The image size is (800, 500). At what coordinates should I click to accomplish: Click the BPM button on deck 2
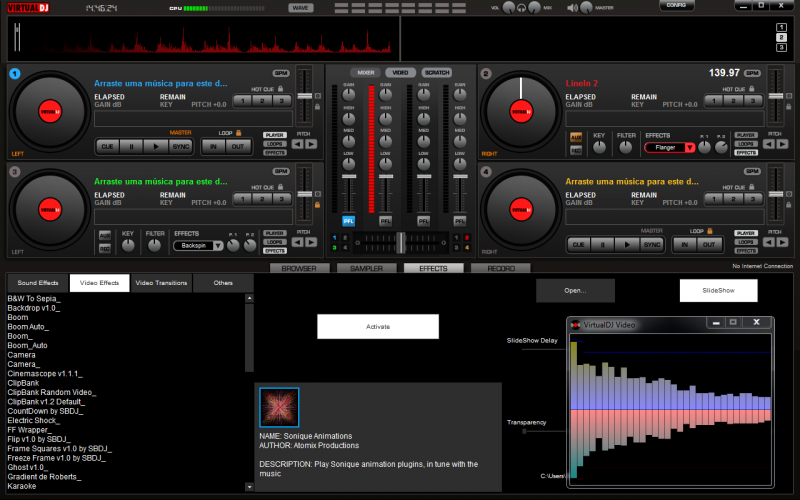tap(752, 73)
